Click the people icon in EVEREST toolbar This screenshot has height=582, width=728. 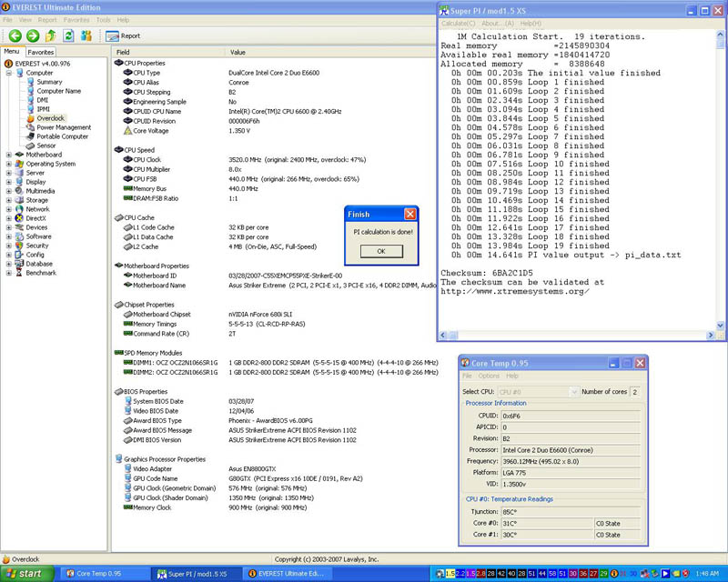86,35
